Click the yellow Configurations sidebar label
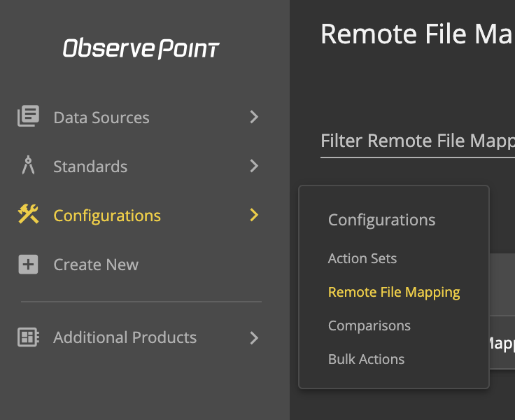The image size is (515, 420). click(x=107, y=216)
